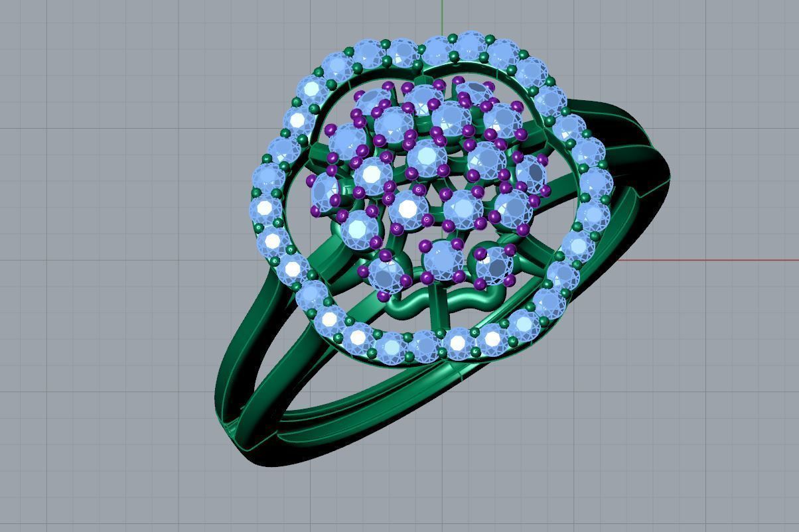Click the red X-axis line in viewport
Image resolution: width=799 pixels, height=532 pixels.
[707, 259]
